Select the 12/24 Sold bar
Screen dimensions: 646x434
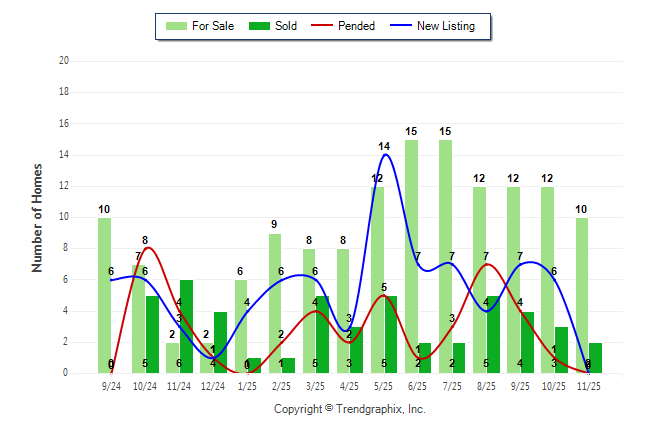pos(220,342)
